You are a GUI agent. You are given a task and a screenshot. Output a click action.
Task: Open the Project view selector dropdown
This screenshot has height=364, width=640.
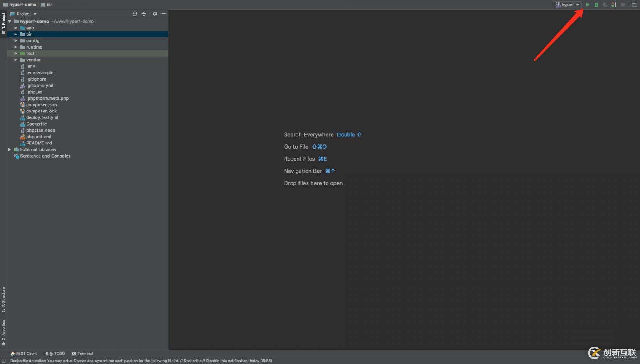point(24,14)
